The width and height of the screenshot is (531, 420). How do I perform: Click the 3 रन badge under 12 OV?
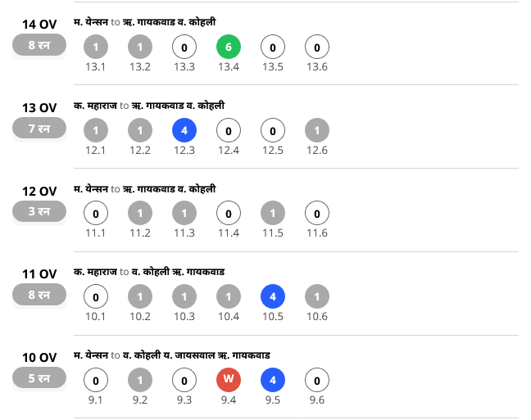pos(39,211)
